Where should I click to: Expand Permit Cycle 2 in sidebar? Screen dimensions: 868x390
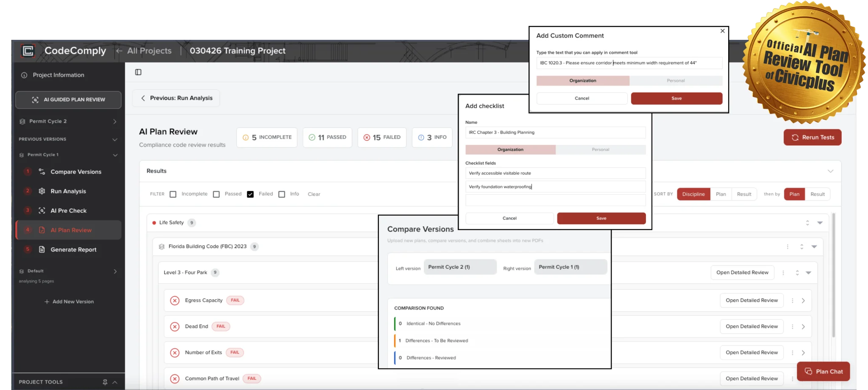(115, 122)
